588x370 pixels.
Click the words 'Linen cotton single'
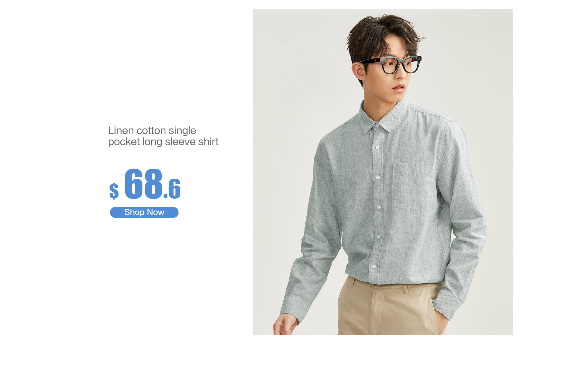(152, 130)
